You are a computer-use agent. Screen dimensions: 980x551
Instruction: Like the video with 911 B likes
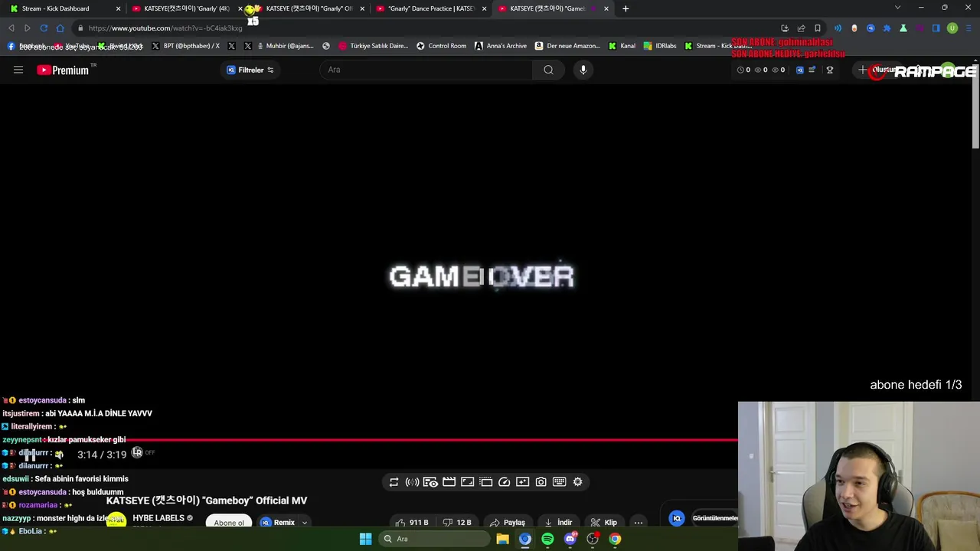(411, 523)
